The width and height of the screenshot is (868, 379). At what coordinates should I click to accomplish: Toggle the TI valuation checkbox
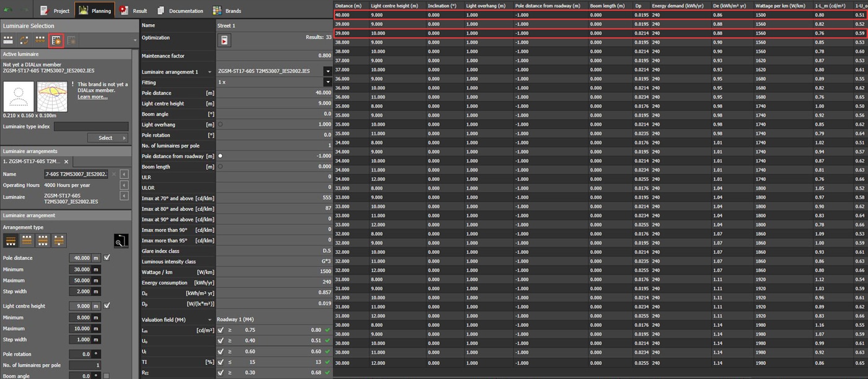221,362
